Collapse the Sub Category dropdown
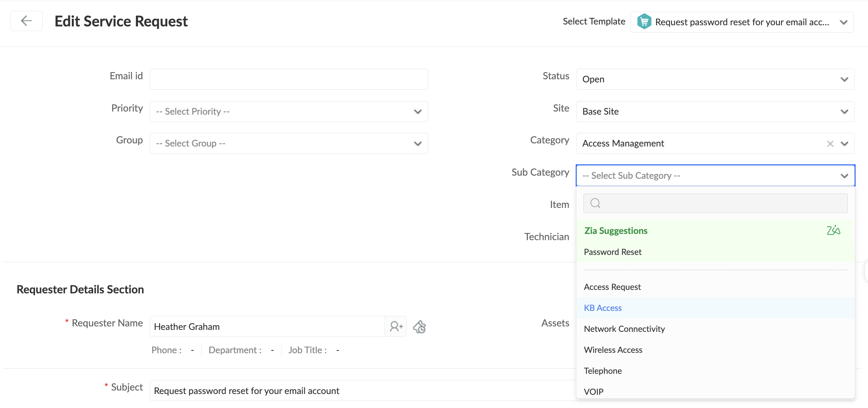The width and height of the screenshot is (868, 408). 844,176
